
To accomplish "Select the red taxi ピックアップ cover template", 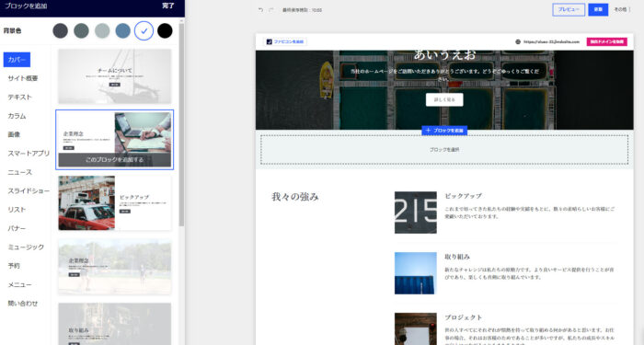I will point(115,203).
